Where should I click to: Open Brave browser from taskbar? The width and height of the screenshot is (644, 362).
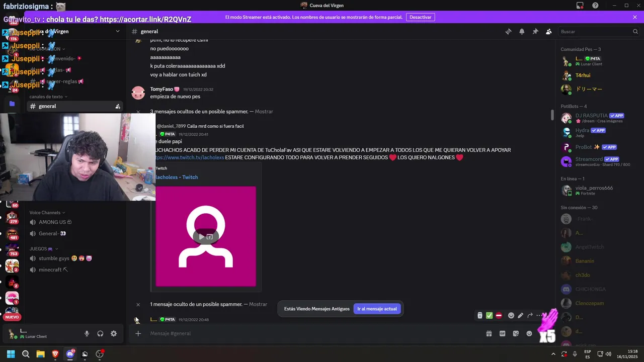pyautogui.click(x=55, y=354)
